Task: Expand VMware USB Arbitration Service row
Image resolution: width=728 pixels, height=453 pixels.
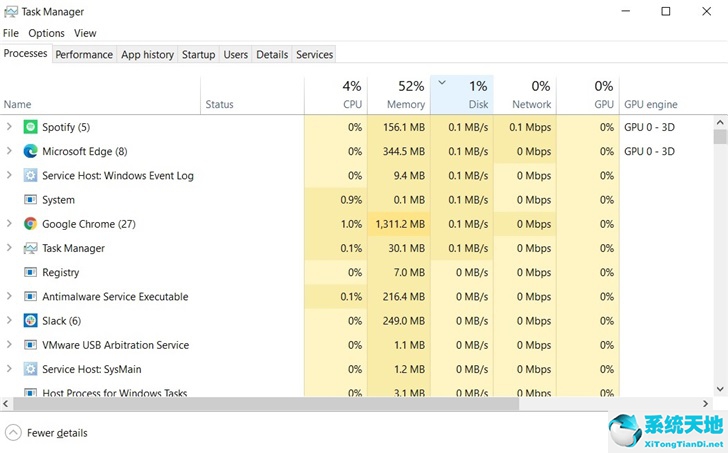Action: (x=9, y=344)
